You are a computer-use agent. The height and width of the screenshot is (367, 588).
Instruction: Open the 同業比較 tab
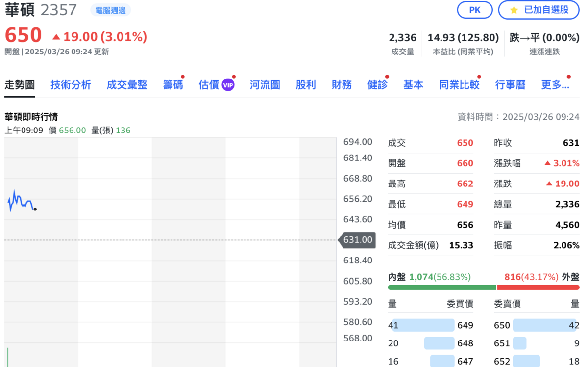point(459,85)
